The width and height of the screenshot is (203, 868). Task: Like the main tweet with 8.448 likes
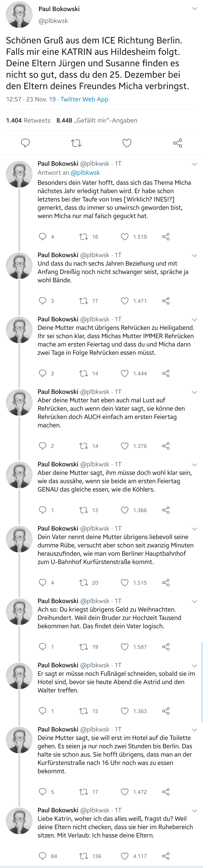coord(127,143)
